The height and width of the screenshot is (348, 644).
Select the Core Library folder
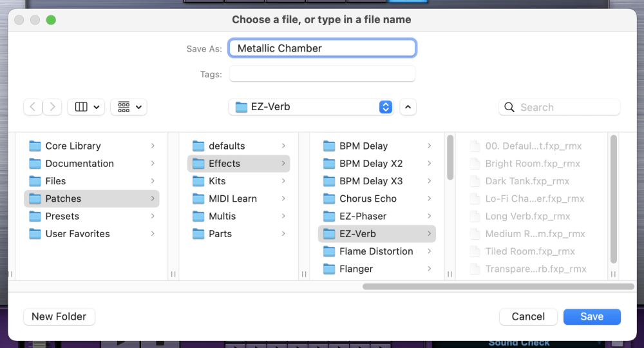(73, 146)
